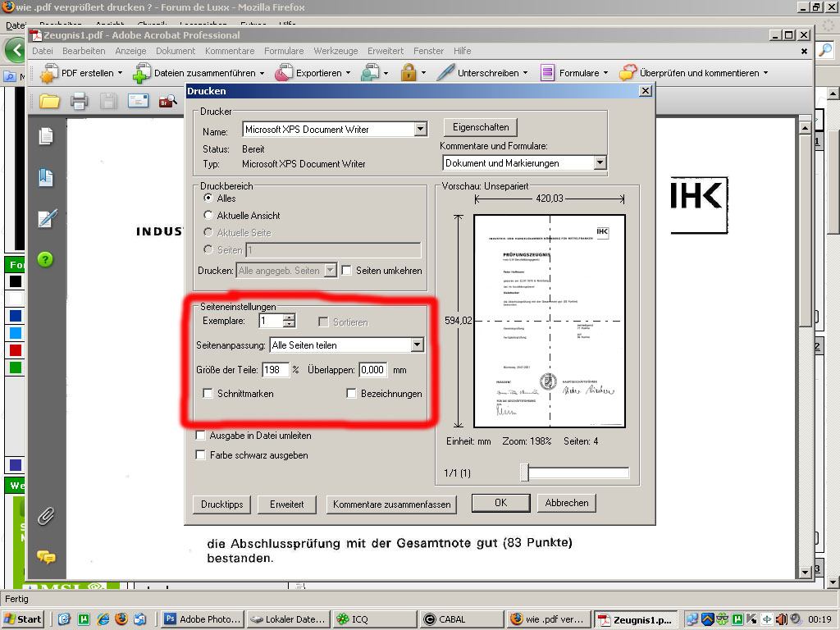
Task: Click the Überprüfen und kommentieren icon
Action: point(628,73)
